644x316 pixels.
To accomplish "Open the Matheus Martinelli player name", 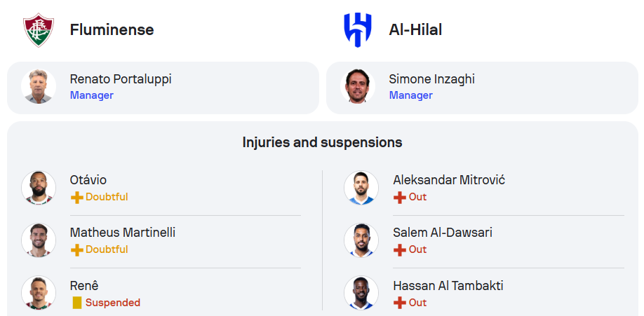I will pyautogui.click(x=122, y=233).
